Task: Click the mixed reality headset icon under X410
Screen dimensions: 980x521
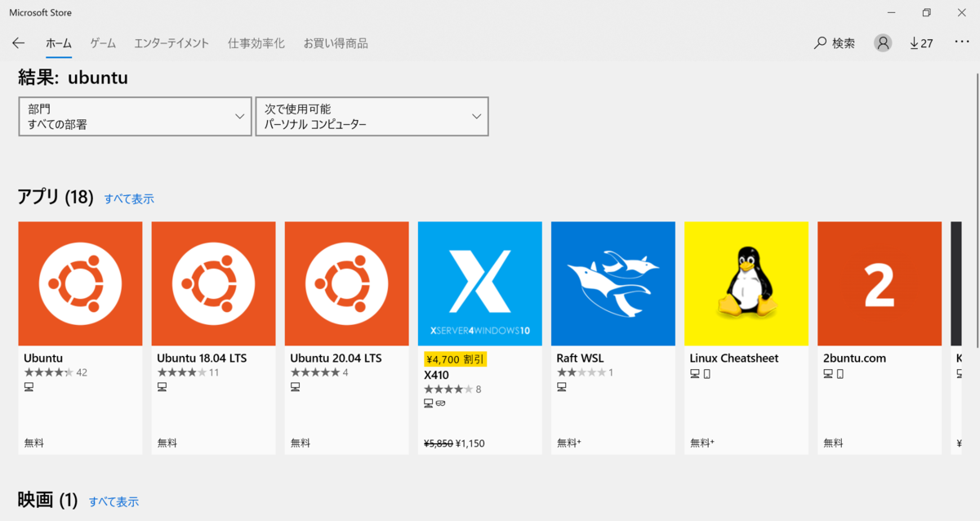Action: [x=440, y=403]
